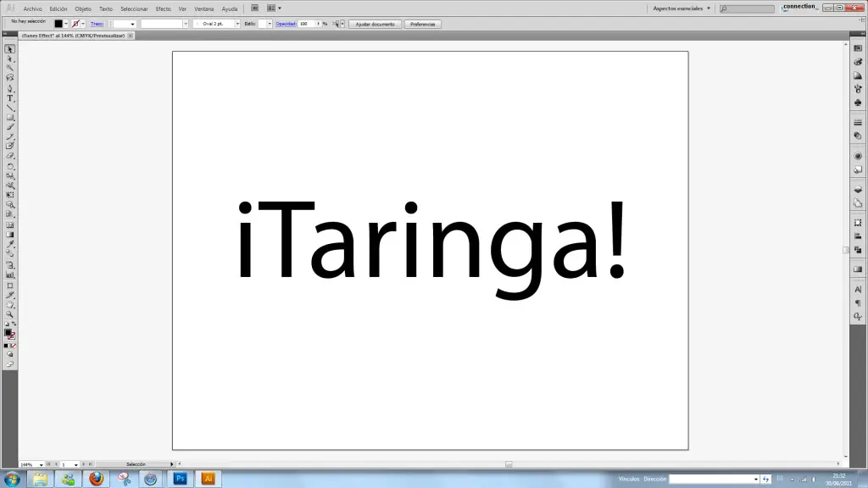Open the 144% zoom level dropdown
This screenshot has height=488, width=868.
pyautogui.click(x=41, y=464)
